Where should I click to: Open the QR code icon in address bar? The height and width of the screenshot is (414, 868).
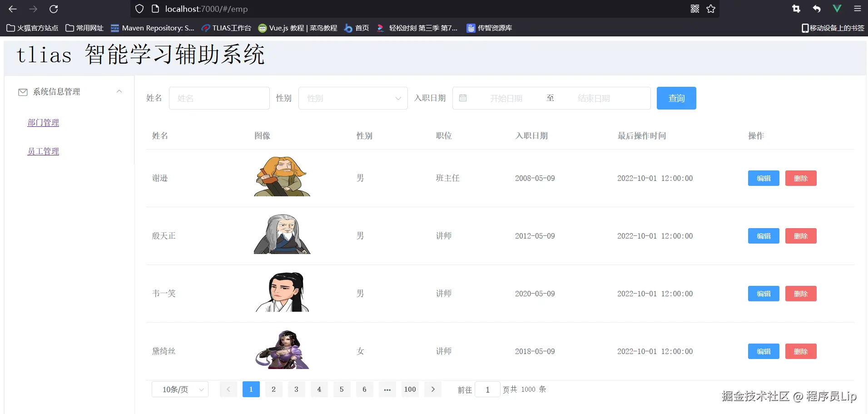695,9
